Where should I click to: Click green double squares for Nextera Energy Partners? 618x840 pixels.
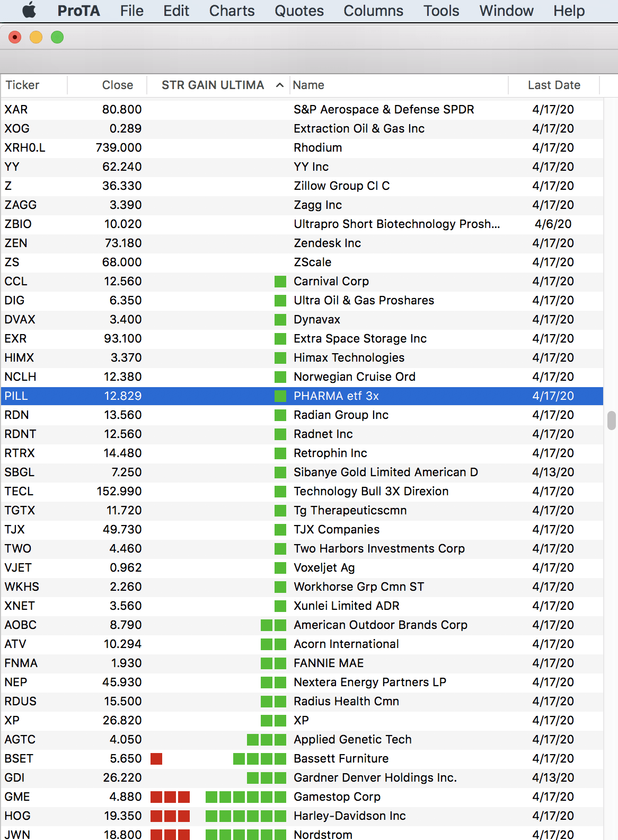(273, 682)
